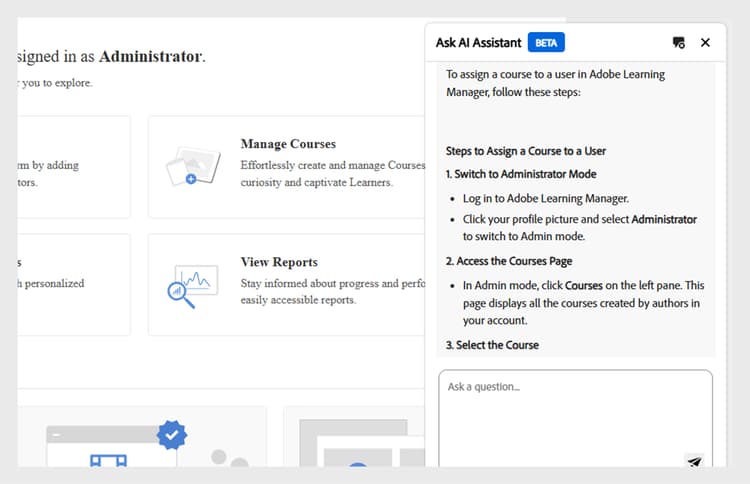Click the "Administrator" word in the page heading
Viewport: 750px width, 484px height.
coord(150,56)
